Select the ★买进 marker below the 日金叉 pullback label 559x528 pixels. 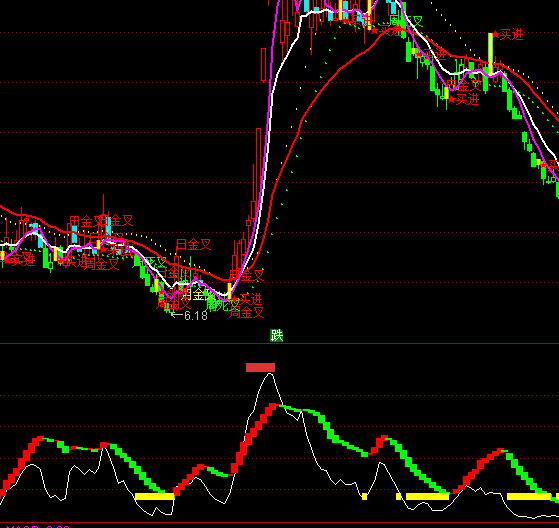463,99
